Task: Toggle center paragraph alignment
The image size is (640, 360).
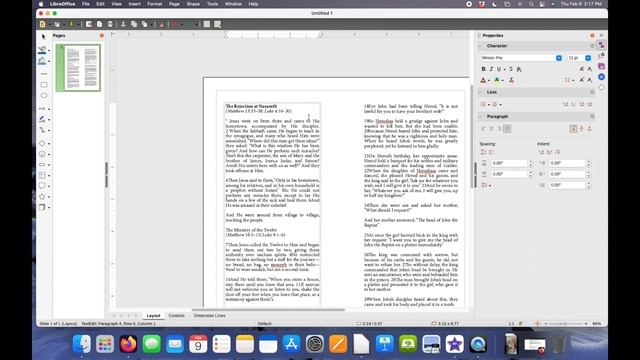Action: (491, 129)
